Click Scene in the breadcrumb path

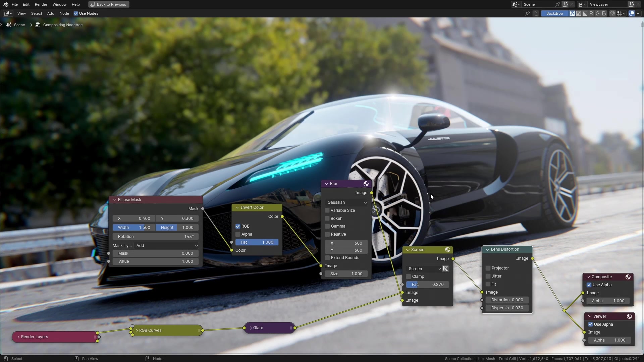click(x=19, y=25)
